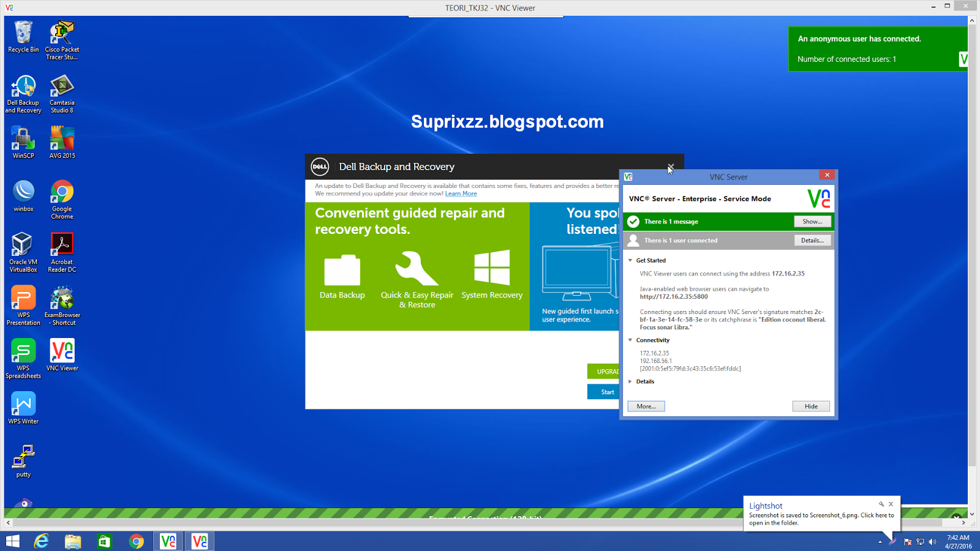Select the Camtasia Studio 8 desktop shortcut

pos(62,94)
